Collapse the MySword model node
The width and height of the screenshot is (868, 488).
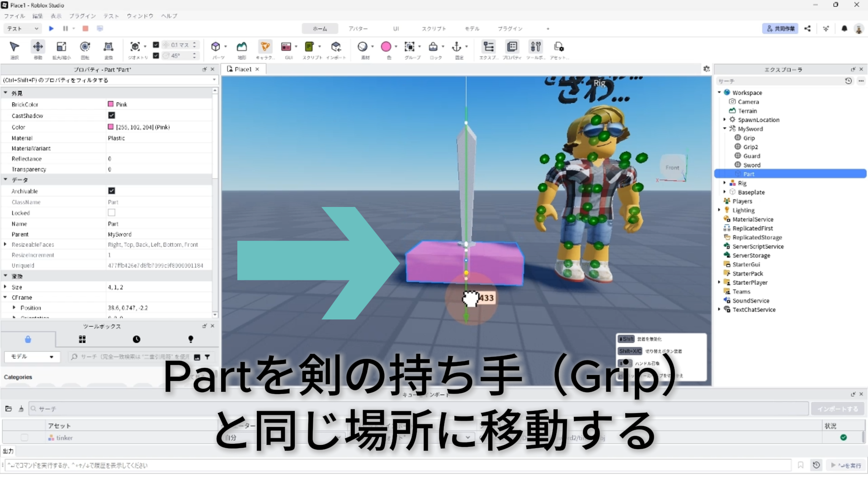[725, 129]
